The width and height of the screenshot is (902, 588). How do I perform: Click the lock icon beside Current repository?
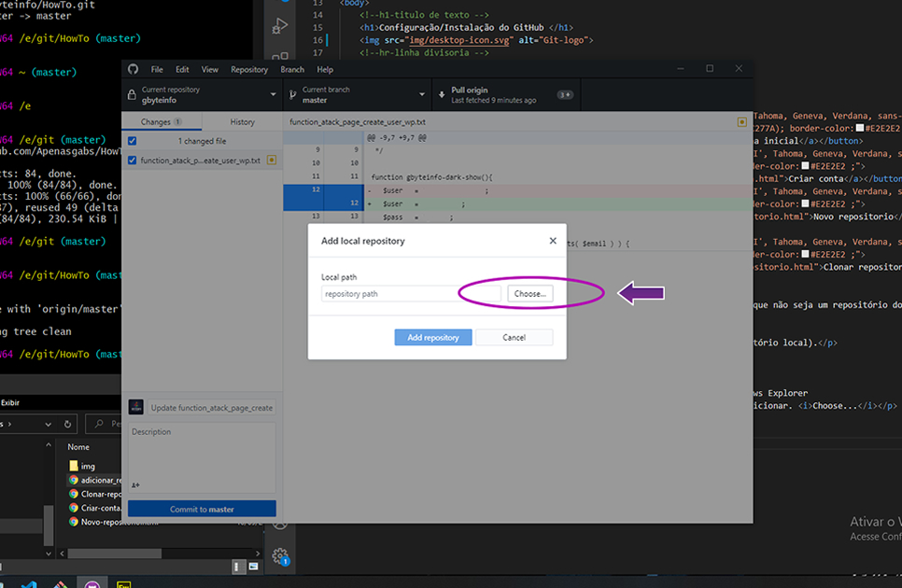coord(132,95)
